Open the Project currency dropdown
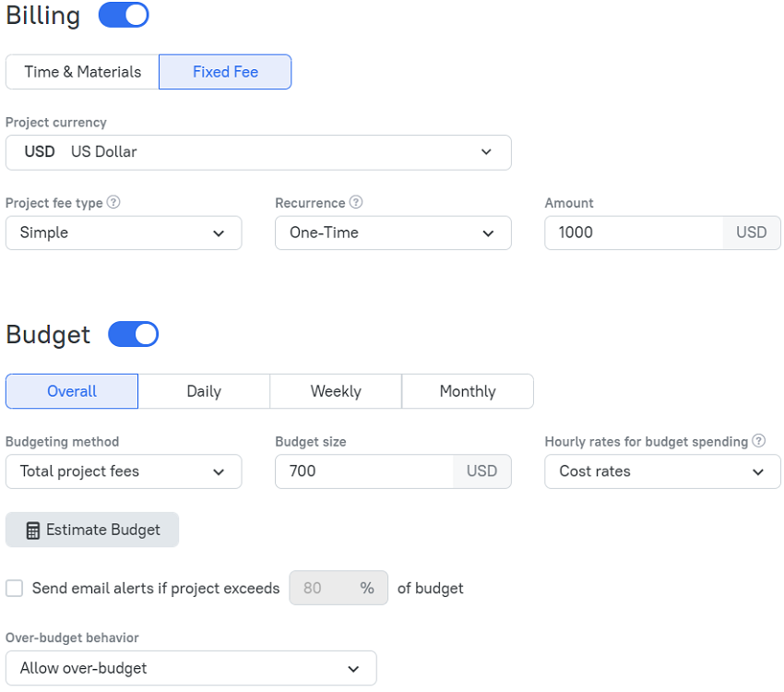Viewport: 784px width, 692px height. pyautogui.click(x=258, y=152)
